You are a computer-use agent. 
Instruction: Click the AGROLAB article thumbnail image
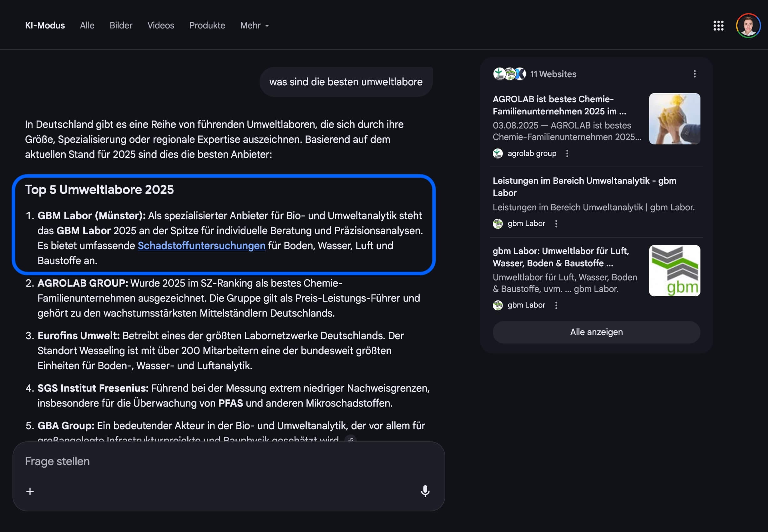click(x=674, y=119)
